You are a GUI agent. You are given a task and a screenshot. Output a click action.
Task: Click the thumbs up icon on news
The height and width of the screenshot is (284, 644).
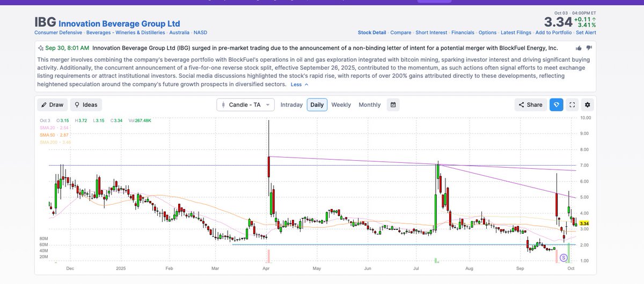pyautogui.click(x=579, y=48)
